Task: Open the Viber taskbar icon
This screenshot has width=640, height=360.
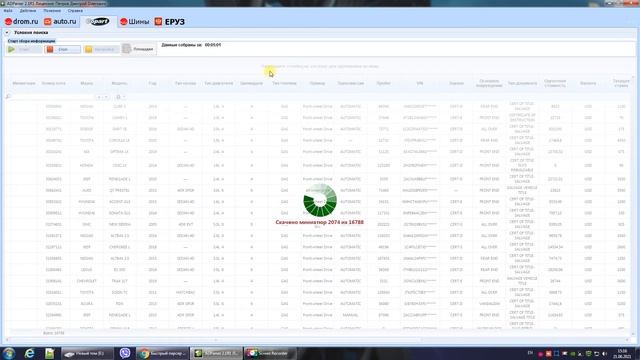Action: click(x=125, y=353)
